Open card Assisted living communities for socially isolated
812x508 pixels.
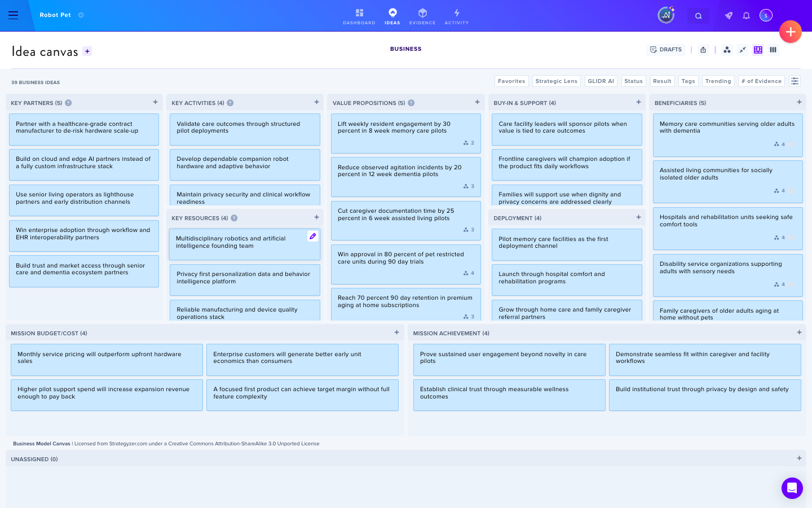point(727,182)
